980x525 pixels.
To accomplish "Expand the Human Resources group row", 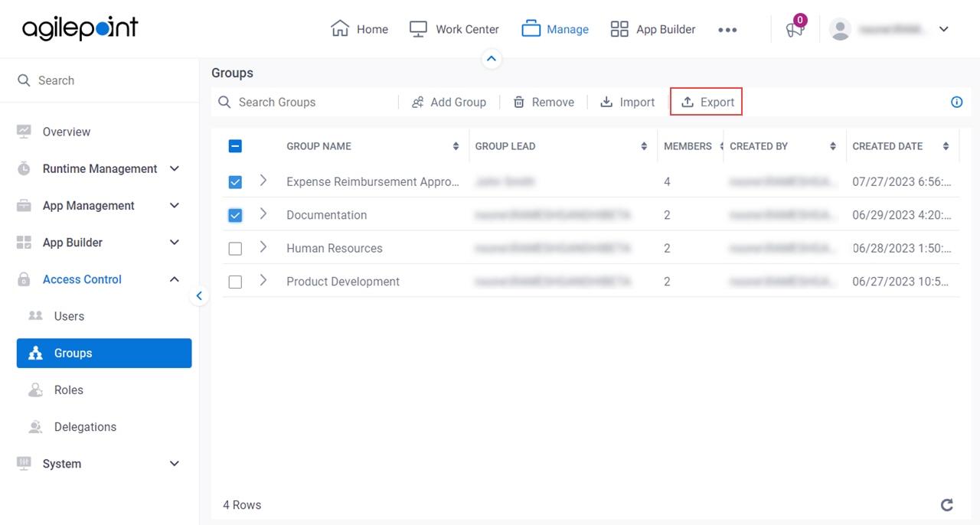I will (263, 247).
